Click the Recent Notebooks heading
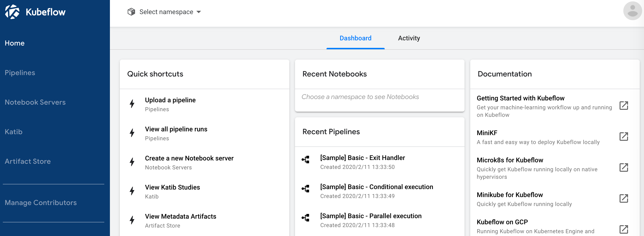The width and height of the screenshot is (644, 236). [334, 74]
